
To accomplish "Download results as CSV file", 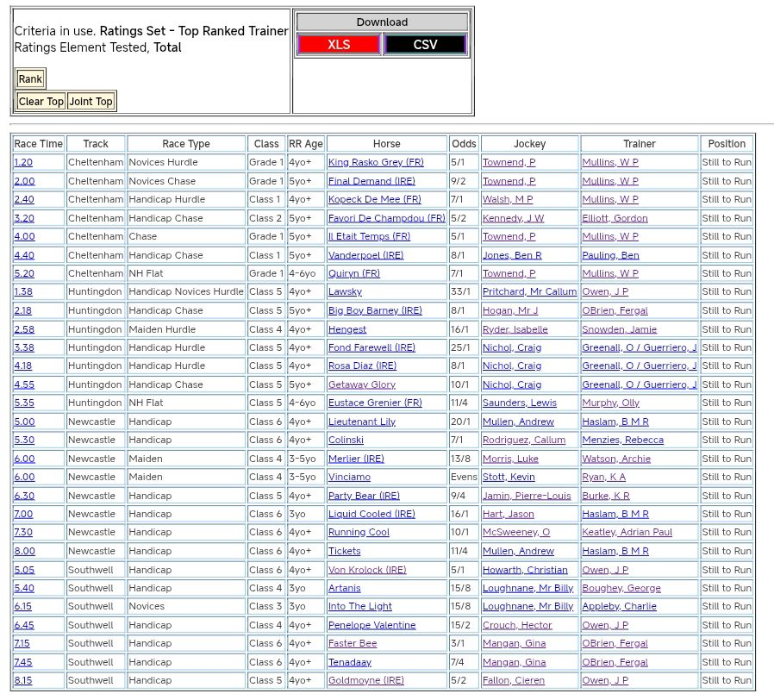I will tap(425, 45).
